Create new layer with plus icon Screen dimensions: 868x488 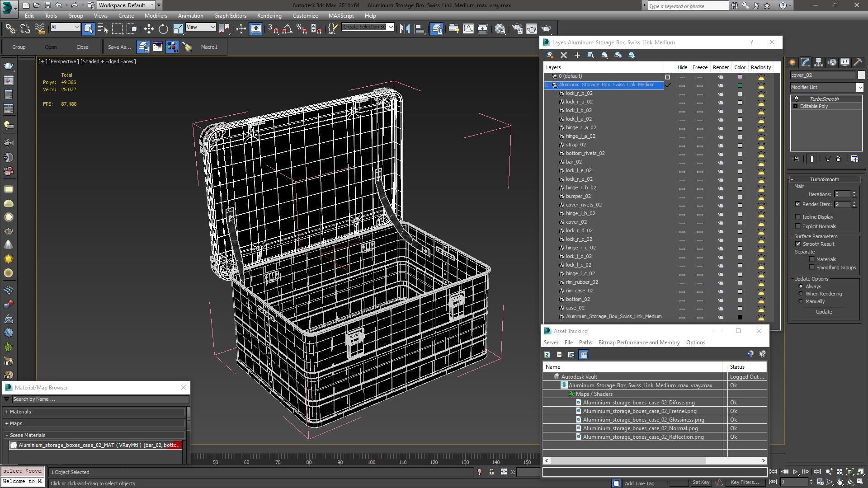(x=577, y=55)
